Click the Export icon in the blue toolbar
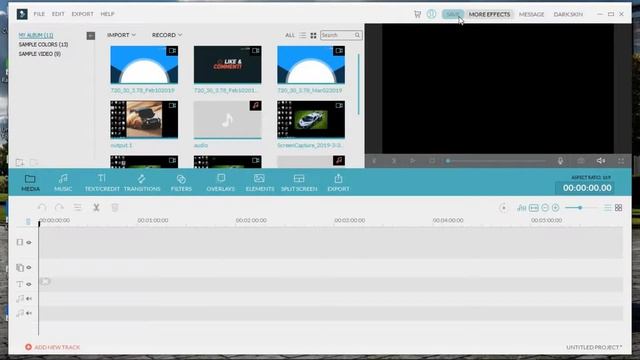Viewport: 640px width, 360px height. 338,182
